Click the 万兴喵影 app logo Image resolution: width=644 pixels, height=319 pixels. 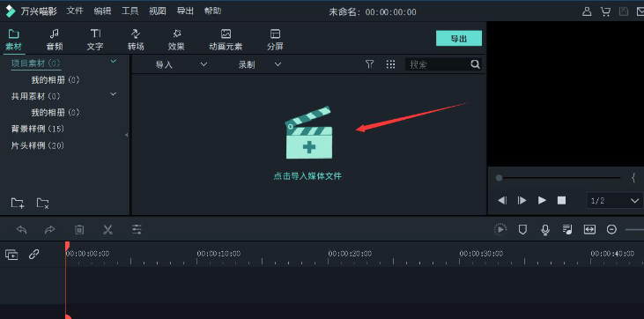coord(10,11)
